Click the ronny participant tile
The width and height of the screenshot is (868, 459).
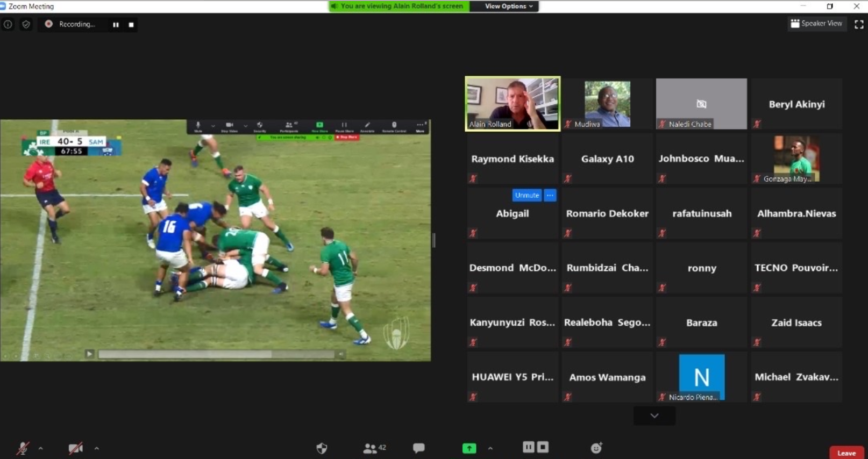click(702, 268)
